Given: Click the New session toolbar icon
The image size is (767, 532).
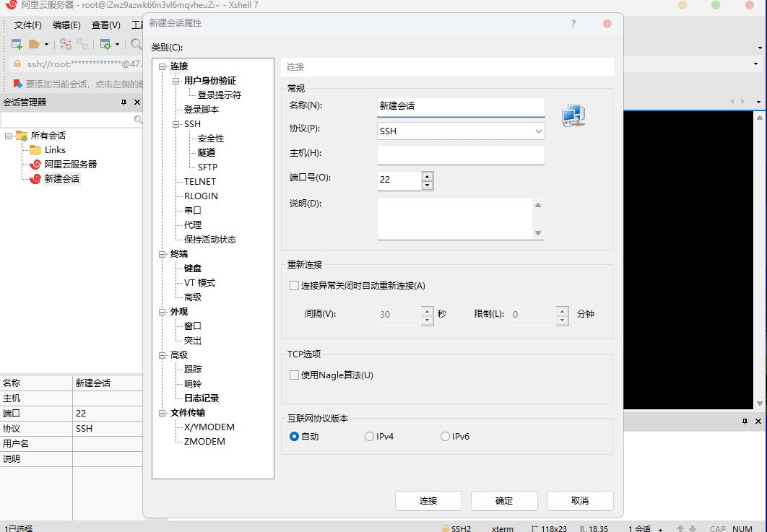Looking at the screenshot, I should (17, 45).
